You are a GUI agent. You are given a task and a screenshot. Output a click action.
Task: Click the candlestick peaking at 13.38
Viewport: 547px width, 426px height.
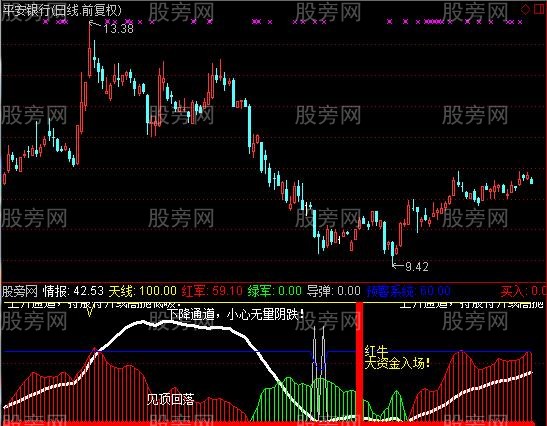(x=90, y=49)
